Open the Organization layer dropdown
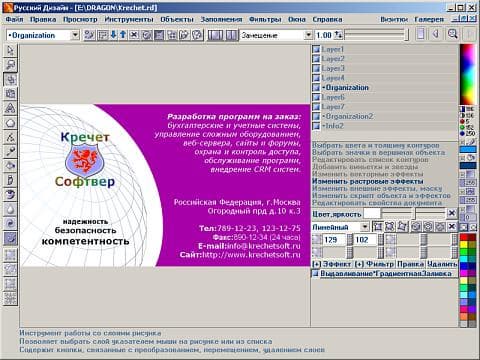Screen dimensions: 480x360 [75, 35]
